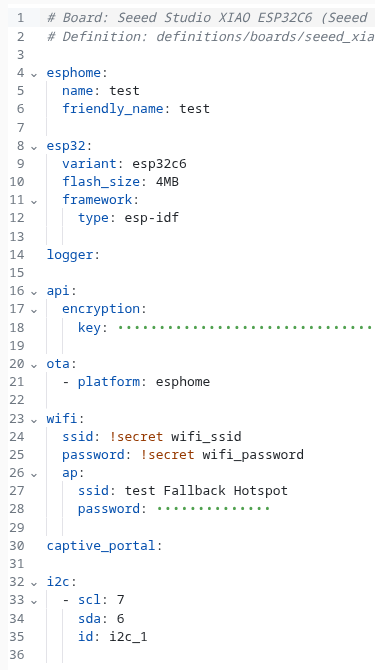
Task: Collapse the api section chevron
Action: point(34,292)
